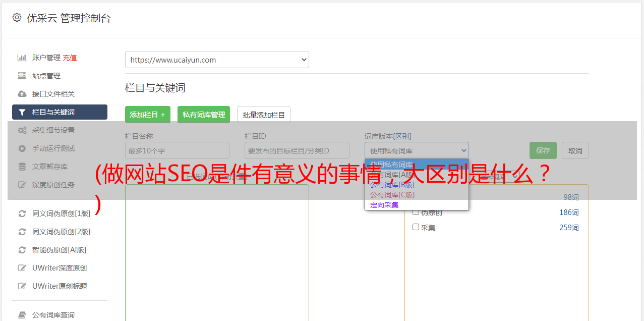Click the 259词 count next to 采集

point(569,228)
